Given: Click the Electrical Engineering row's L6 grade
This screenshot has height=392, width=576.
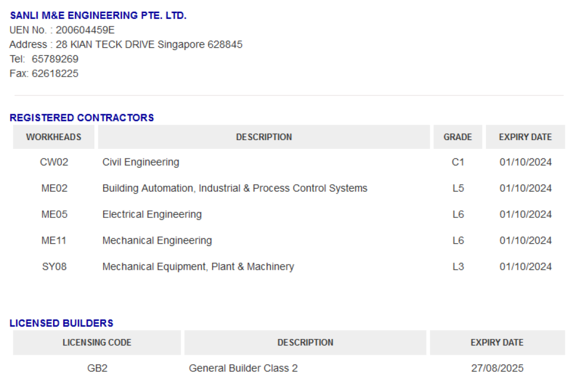Looking at the screenshot, I should point(458,214).
